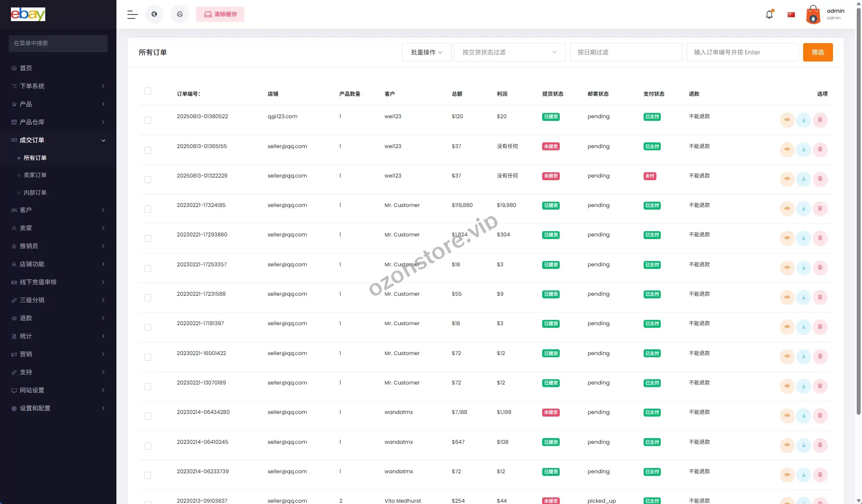Open the 批量操作 bulk action dropdown

pos(426,52)
